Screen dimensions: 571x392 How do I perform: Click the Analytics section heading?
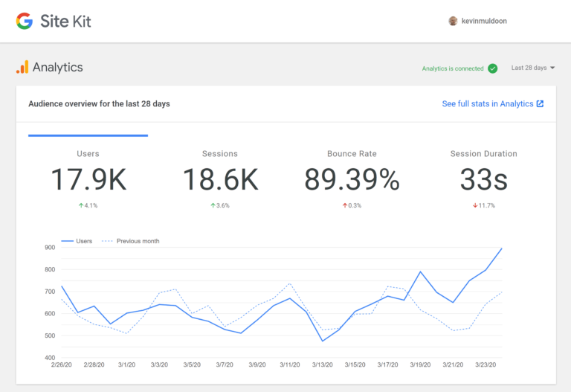point(58,68)
